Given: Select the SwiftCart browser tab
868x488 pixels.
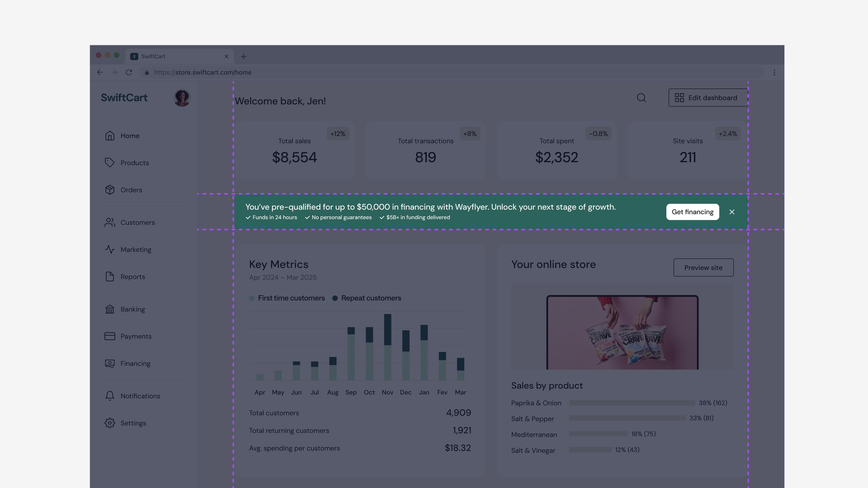Looking at the screenshot, I should coord(179,56).
